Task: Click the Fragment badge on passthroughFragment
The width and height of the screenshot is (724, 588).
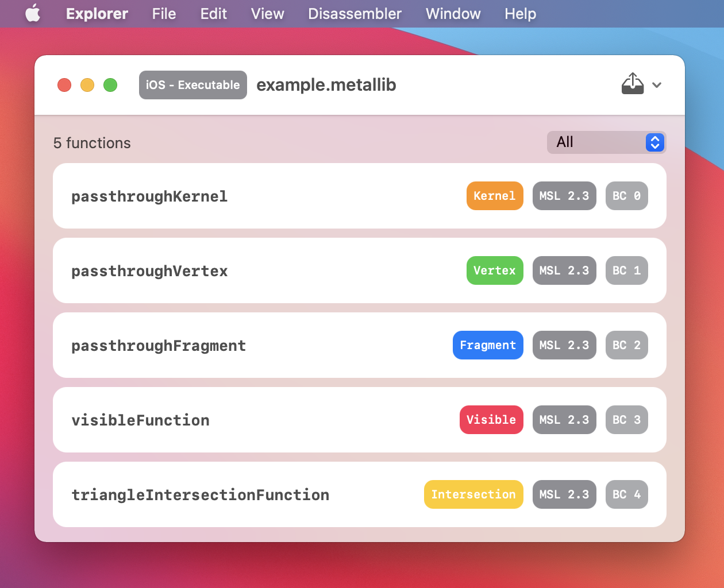Action: 488,345
